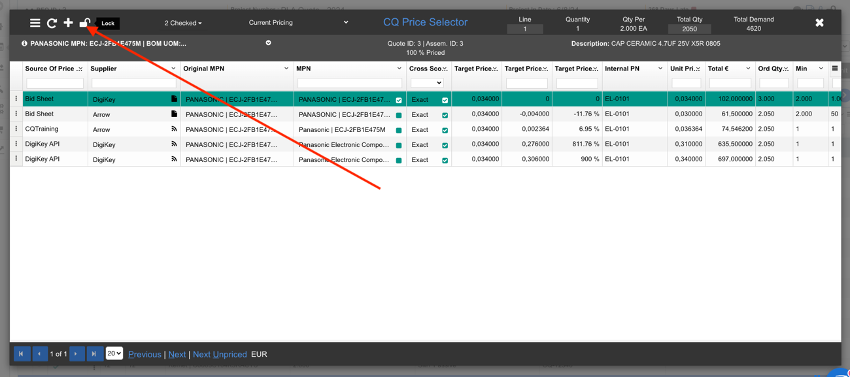This screenshot has height=378, width=850.
Task: Click the Next Unpriced link
Action: 220,354
